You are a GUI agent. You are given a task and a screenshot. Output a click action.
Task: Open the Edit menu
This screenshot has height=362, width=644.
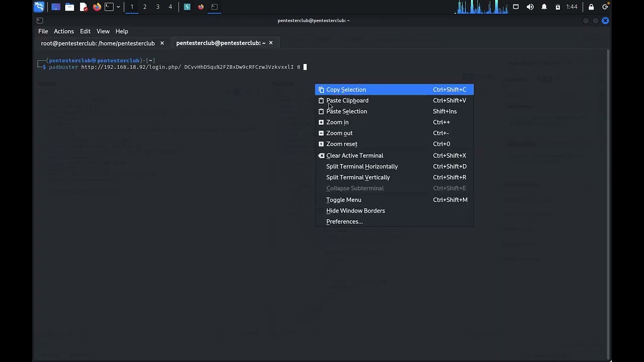(x=85, y=31)
